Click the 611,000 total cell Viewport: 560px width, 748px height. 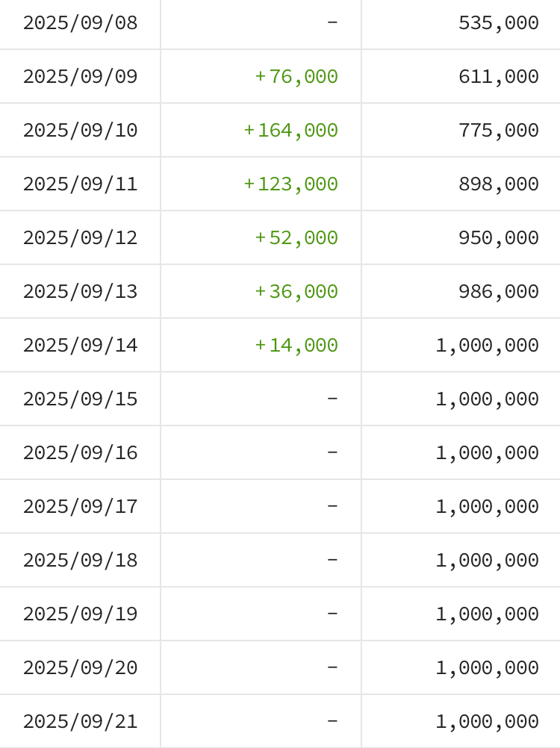(498, 77)
